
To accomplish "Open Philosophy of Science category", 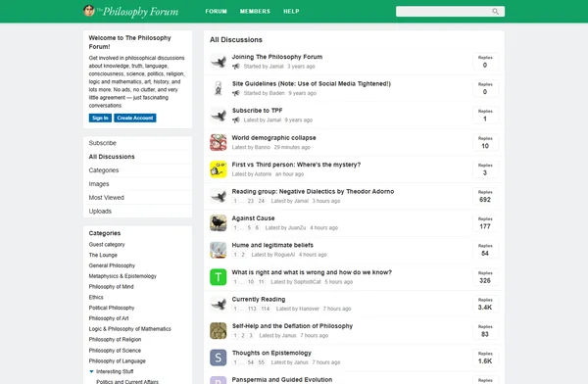I will [115, 351].
